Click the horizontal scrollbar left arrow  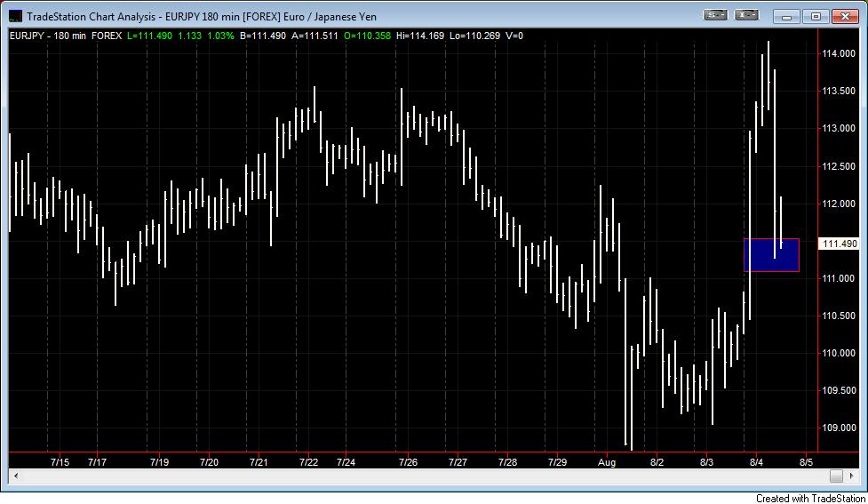15,476
